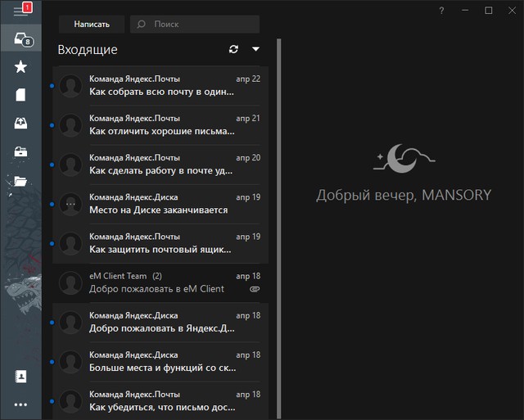
Task: Toggle unread dot on апр 22 message
Action: (x=52, y=85)
